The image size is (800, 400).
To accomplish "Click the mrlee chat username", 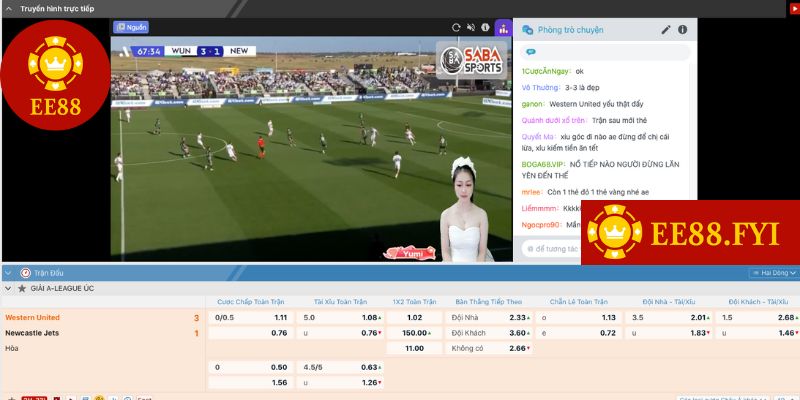I will point(532,192).
